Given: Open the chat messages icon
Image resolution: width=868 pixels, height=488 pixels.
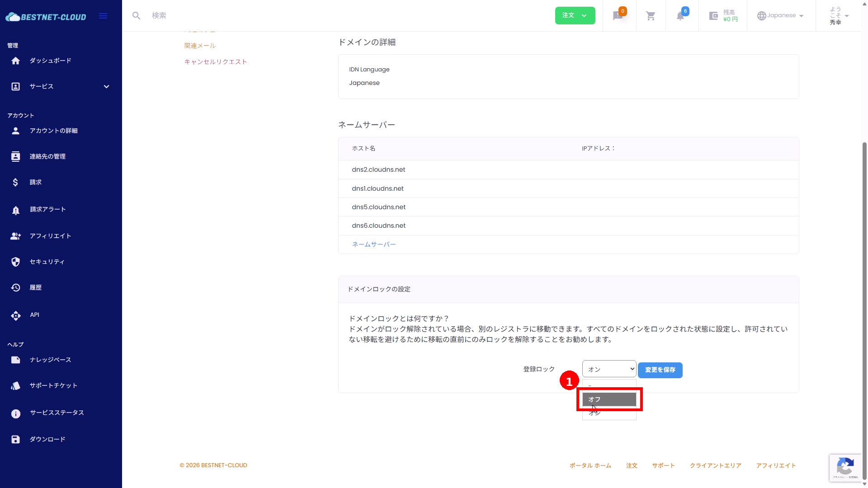Looking at the screenshot, I should click(618, 16).
